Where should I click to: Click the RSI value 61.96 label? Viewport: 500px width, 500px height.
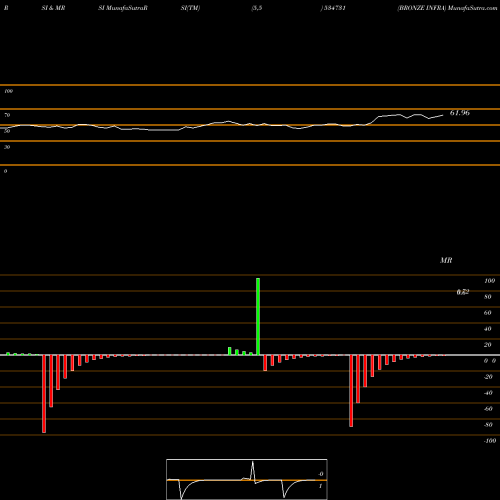coord(460,113)
